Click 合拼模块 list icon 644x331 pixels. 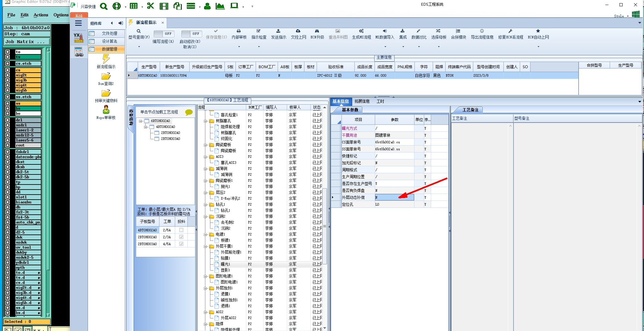(x=458, y=31)
